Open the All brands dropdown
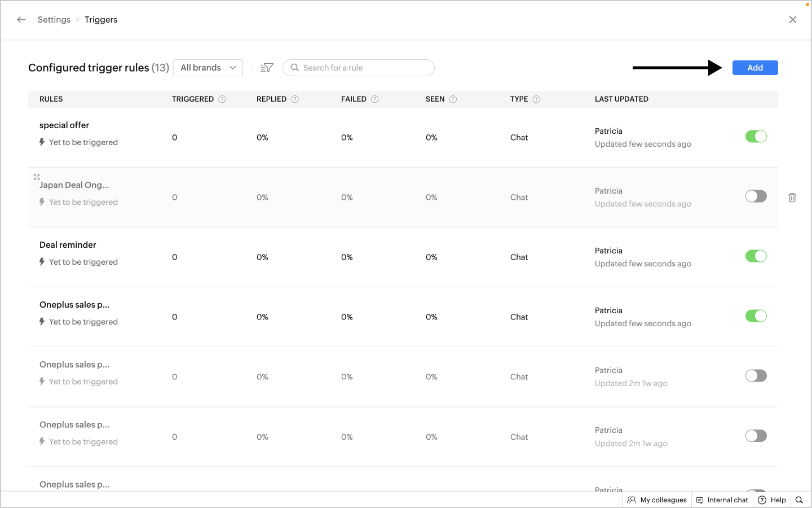The image size is (812, 508). [208, 68]
